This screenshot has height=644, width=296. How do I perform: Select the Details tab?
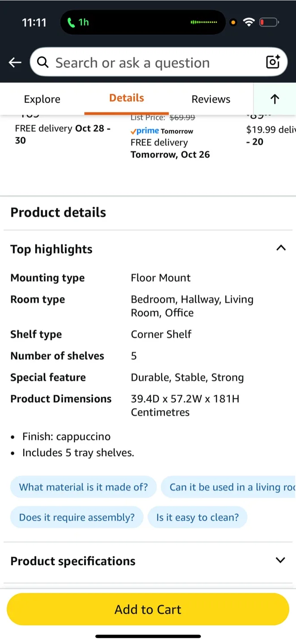[x=126, y=99]
